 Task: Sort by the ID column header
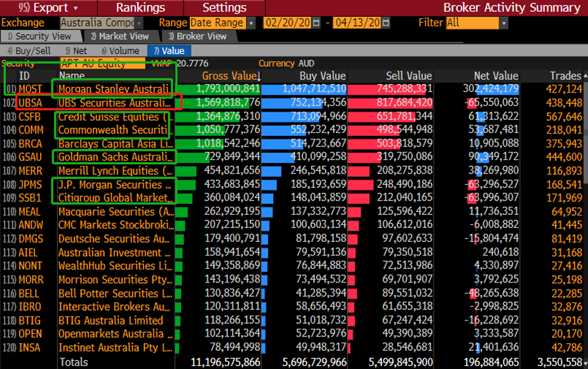24,76
